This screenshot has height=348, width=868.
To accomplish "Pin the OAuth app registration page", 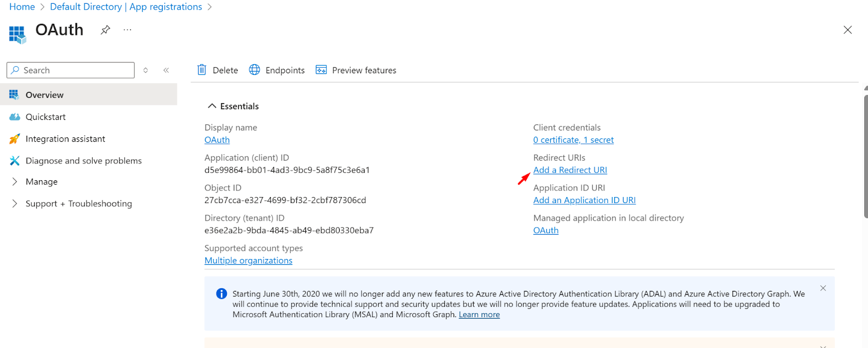I will 105,30.
